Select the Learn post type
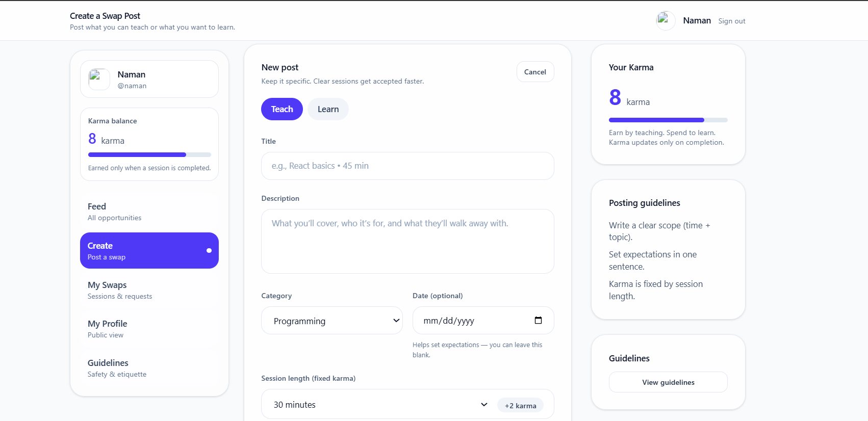 (x=328, y=109)
